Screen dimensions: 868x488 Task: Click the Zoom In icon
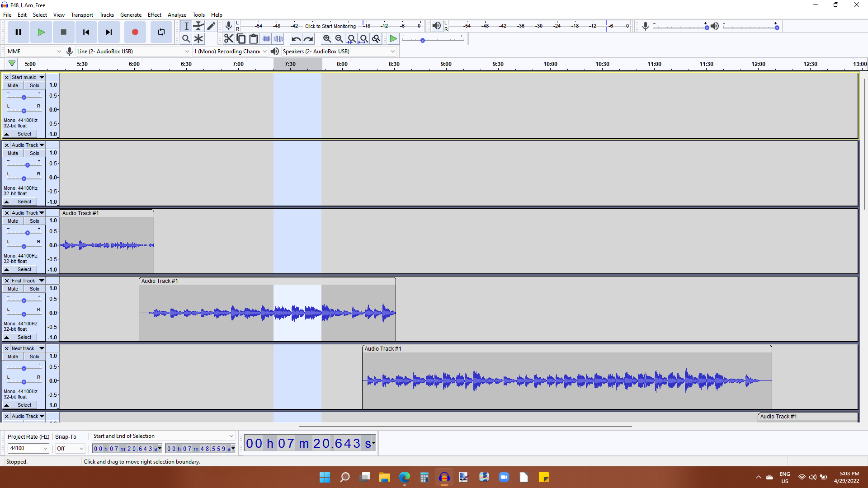327,39
